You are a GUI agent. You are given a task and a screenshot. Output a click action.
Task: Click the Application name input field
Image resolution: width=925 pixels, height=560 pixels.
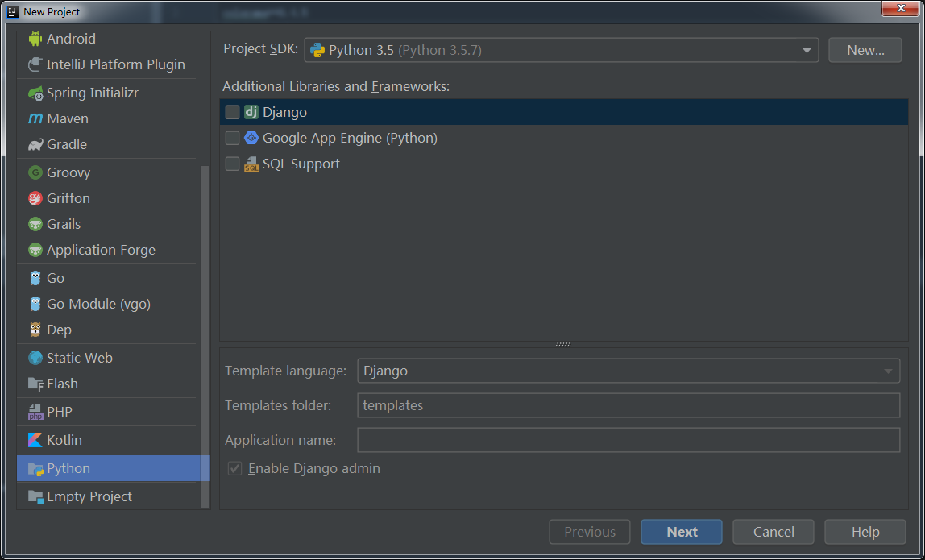coord(628,440)
